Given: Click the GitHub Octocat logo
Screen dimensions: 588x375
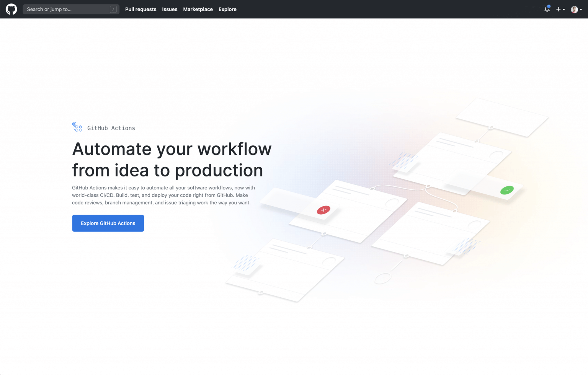Looking at the screenshot, I should (11, 9).
